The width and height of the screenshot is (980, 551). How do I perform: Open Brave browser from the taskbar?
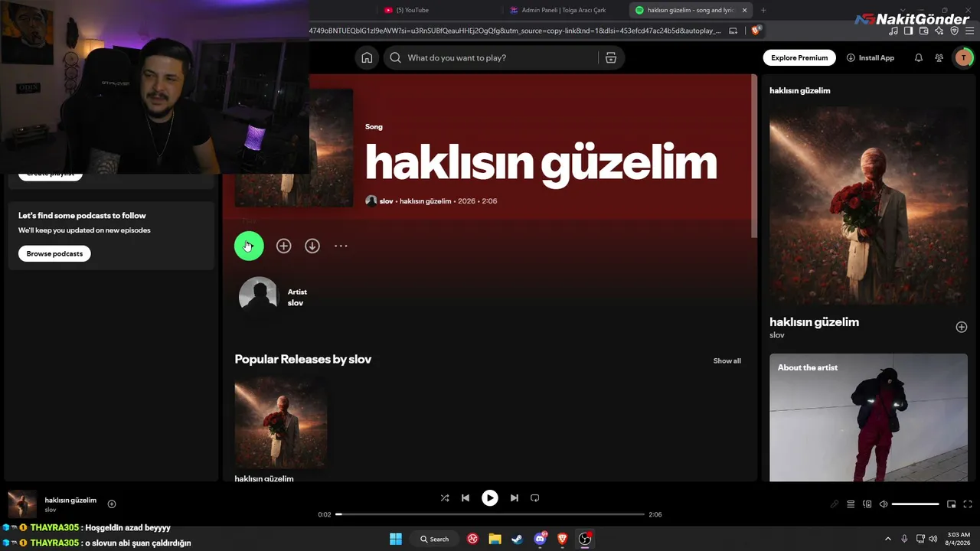pos(563,539)
